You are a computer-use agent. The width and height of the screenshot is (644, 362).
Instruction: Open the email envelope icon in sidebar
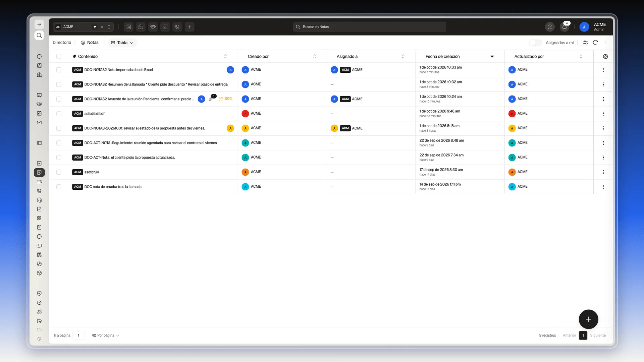pyautogui.click(x=39, y=123)
